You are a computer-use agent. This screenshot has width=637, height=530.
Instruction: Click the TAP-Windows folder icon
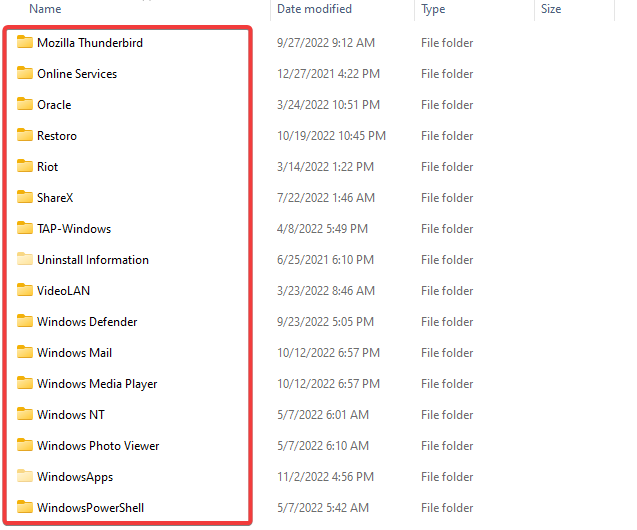coord(25,228)
